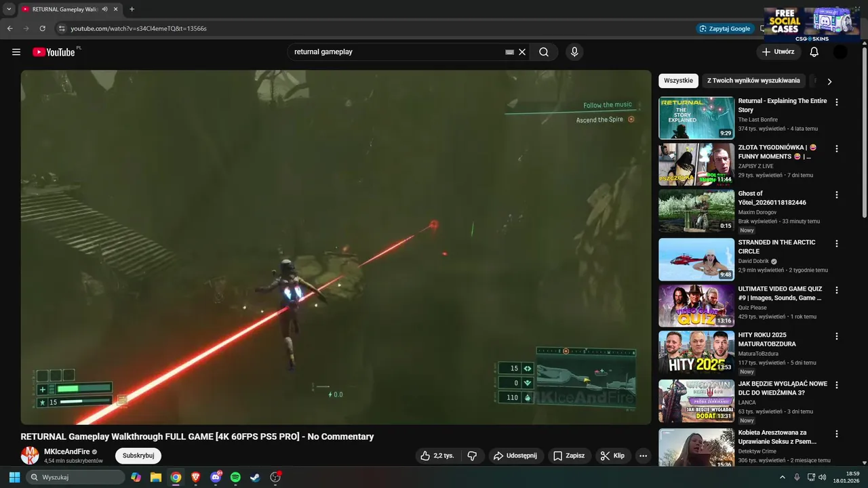Screen dimensions: 868x488
Task: Open options menu for Returnal Explaining Story
Action: tap(836, 102)
